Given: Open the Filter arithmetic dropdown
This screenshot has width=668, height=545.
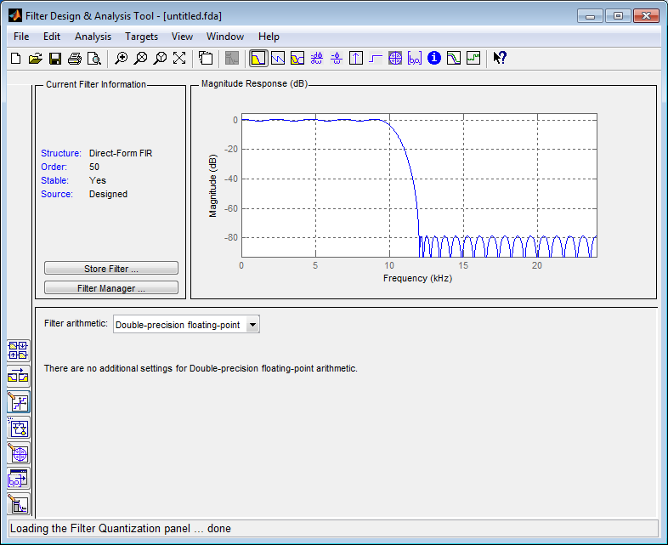Looking at the screenshot, I should click(186, 325).
